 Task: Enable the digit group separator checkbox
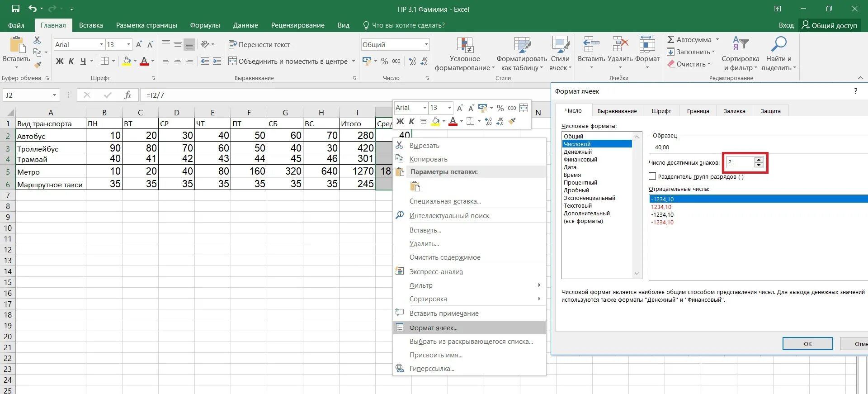point(652,176)
